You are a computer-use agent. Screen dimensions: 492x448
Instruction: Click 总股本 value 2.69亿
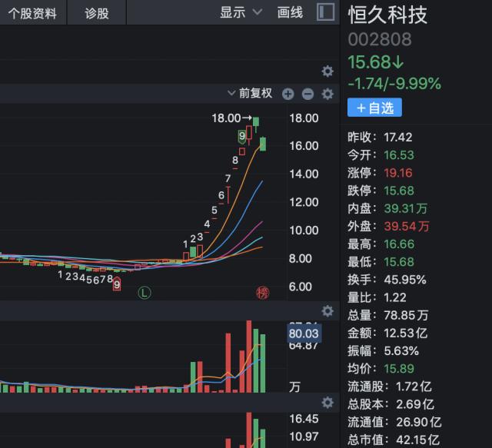click(x=415, y=404)
